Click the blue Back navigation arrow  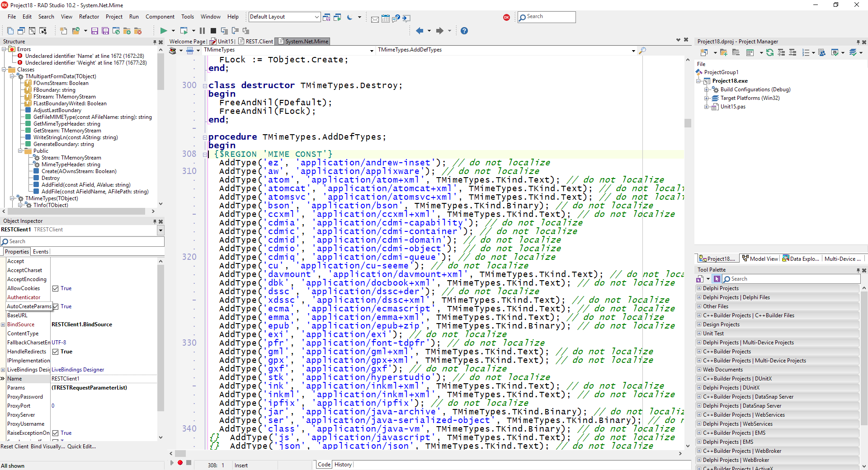click(420, 31)
